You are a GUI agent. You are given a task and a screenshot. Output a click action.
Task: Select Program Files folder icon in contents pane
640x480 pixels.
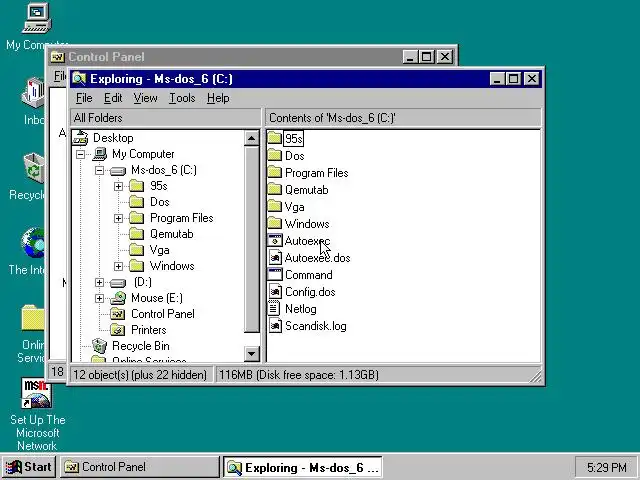click(x=275, y=172)
